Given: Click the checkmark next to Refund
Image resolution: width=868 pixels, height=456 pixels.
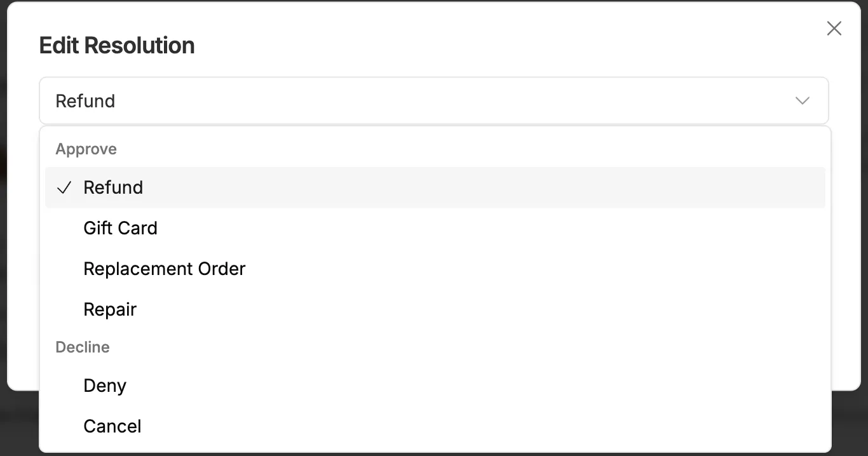Looking at the screenshot, I should coord(64,187).
